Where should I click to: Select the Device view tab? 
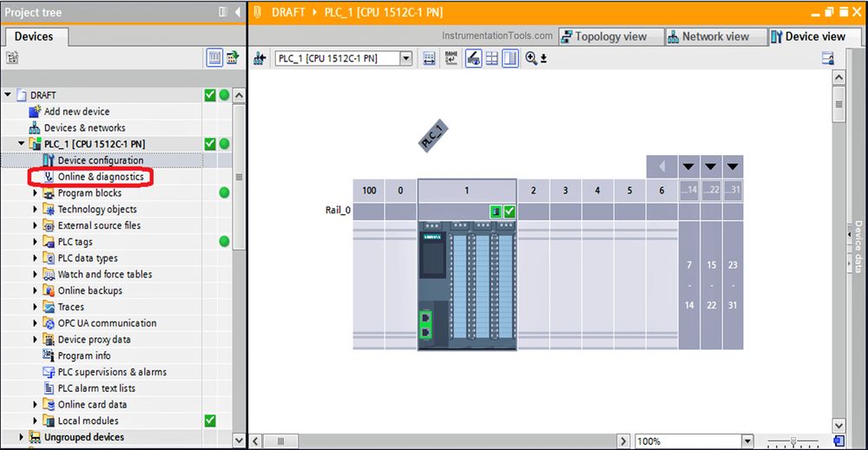pos(815,36)
